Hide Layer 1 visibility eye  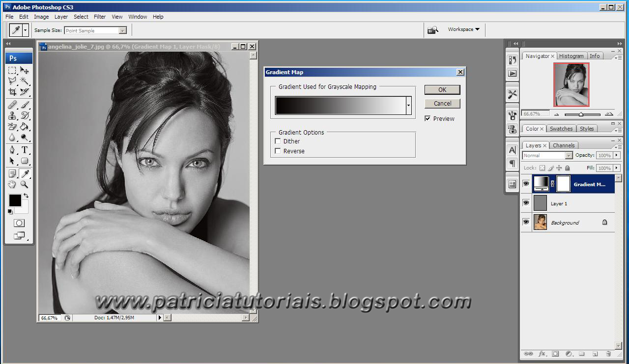click(x=526, y=203)
